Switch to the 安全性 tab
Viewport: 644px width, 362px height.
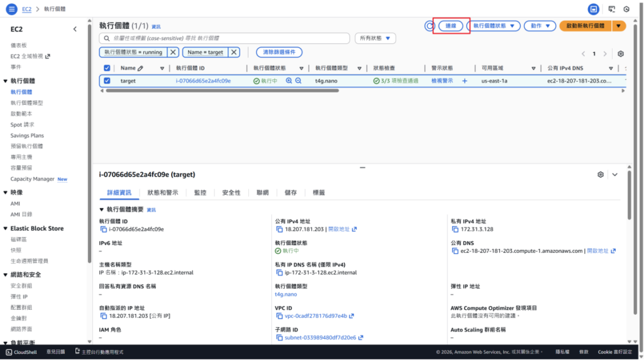pyautogui.click(x=231, y=192)
